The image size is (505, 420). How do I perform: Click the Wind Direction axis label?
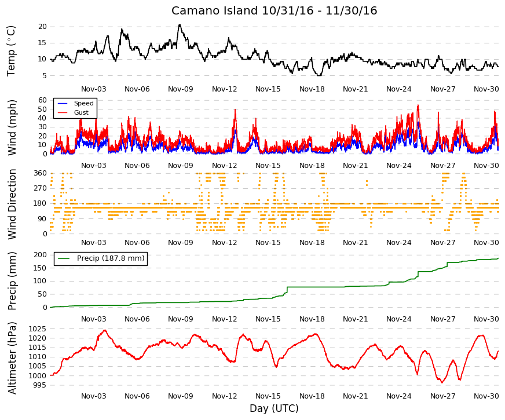pos(12,204)
